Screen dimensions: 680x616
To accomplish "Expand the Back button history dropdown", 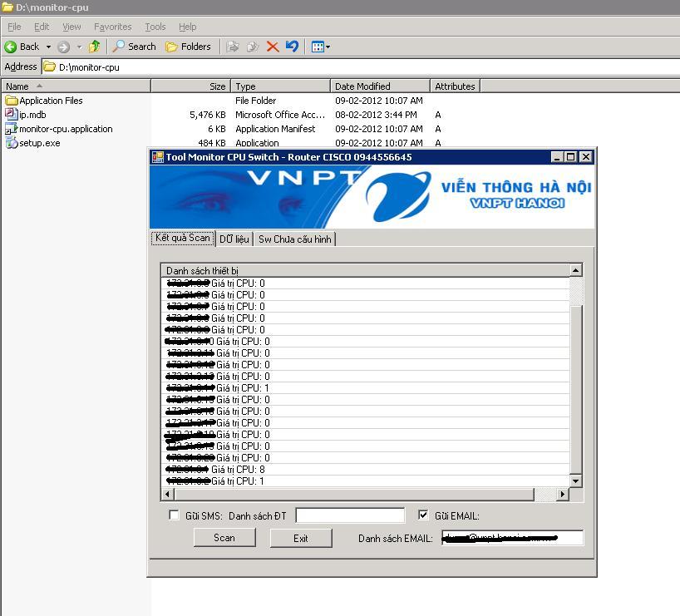I will click(48, 47).
